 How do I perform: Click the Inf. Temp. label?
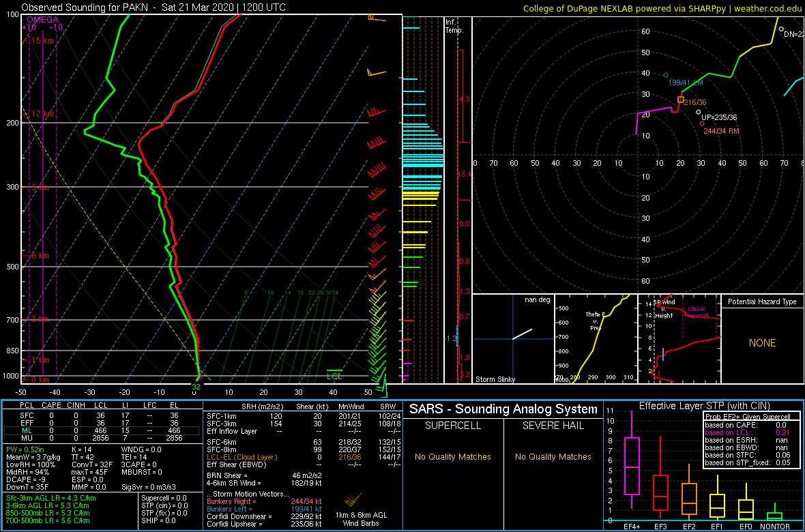(x=454, y=26)
